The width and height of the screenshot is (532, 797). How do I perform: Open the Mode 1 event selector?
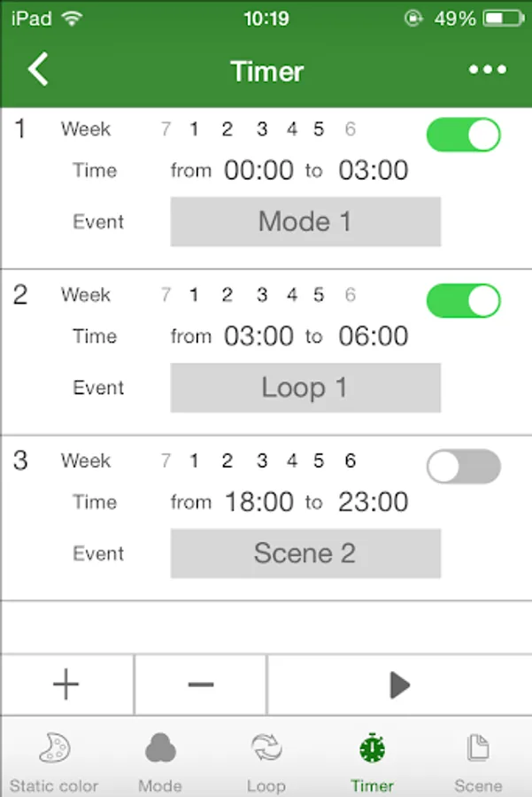click(305, 221)
